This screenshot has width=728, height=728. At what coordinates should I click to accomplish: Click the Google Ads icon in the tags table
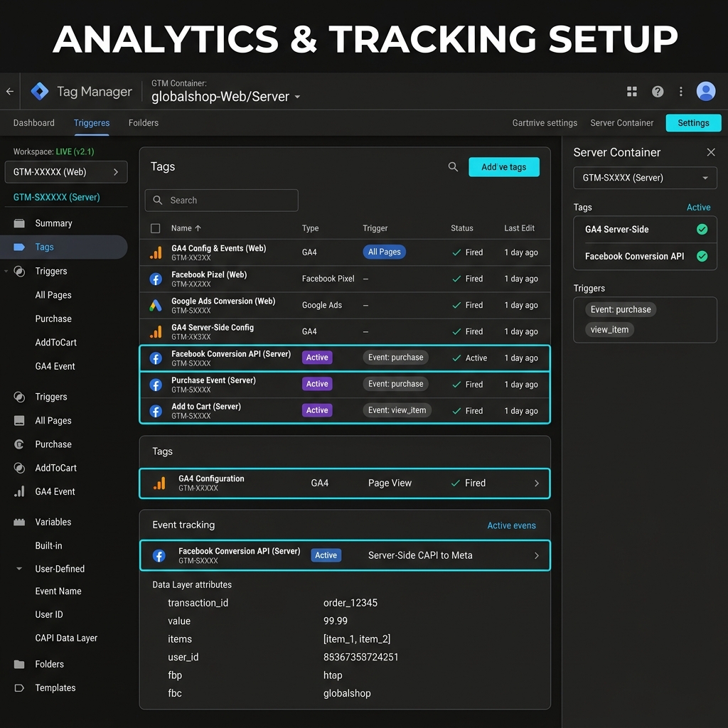click(x=156, y=306)
